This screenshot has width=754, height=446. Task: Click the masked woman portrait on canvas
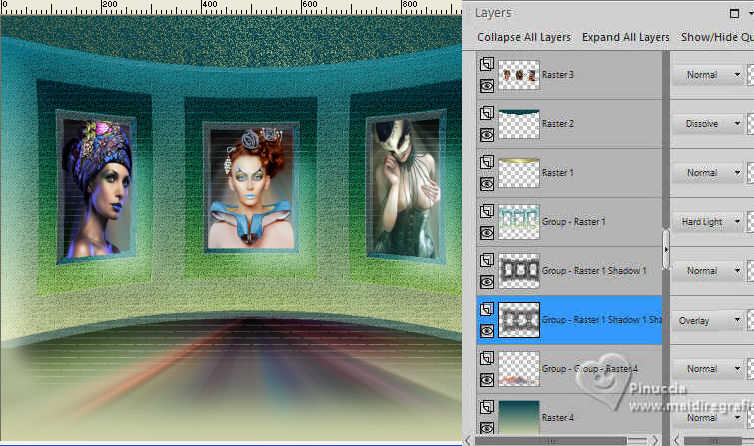coord(406,187)
